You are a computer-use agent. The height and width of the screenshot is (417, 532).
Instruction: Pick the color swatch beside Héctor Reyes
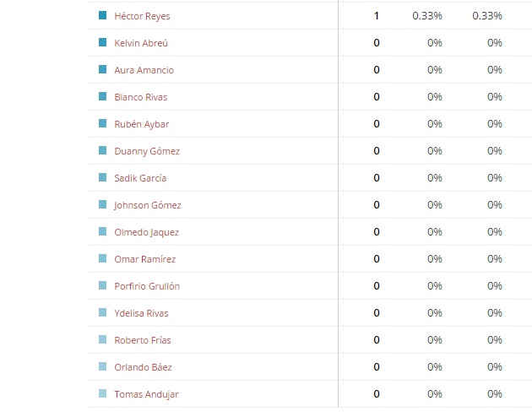pos(102,15)
